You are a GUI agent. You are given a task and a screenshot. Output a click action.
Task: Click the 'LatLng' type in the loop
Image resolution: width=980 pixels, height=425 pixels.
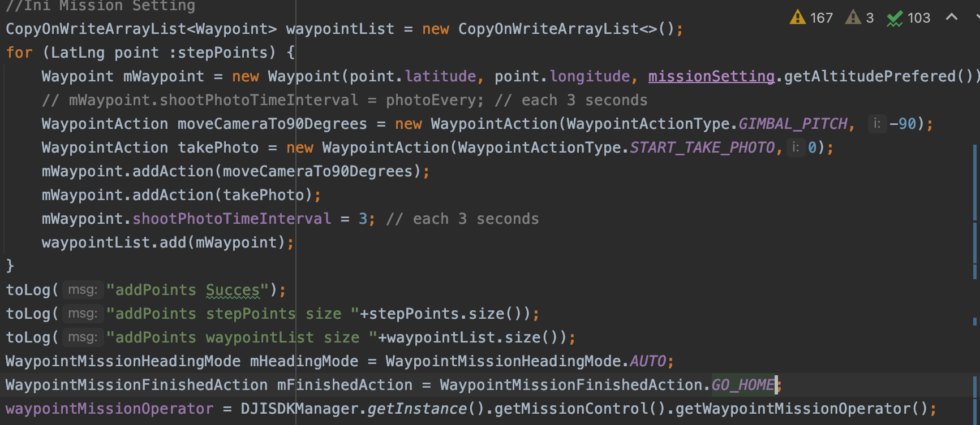78,53
